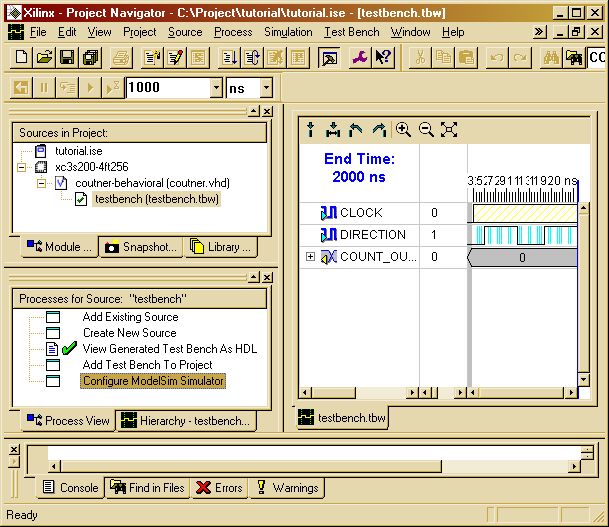The height and width of the screenshot is (527, 609).
Task: Click the Find in Files toolbar icon
Action: [574, 57]
